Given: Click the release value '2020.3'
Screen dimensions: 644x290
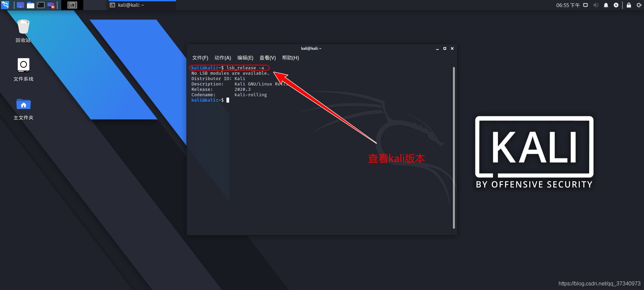Looking at the screenshot, I should (x=243, y=89).
